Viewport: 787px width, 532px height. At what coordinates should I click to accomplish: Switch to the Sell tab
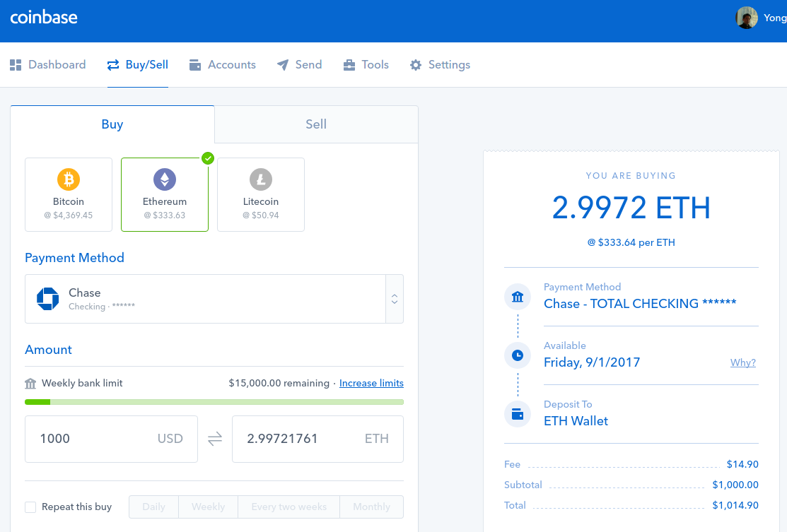pyautogui.click(x=316, y=124)
